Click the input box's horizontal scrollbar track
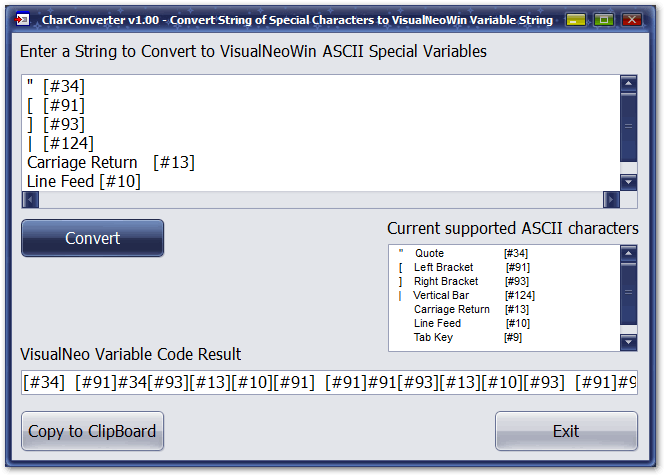The image size is (665, 476). coord(321,199)
